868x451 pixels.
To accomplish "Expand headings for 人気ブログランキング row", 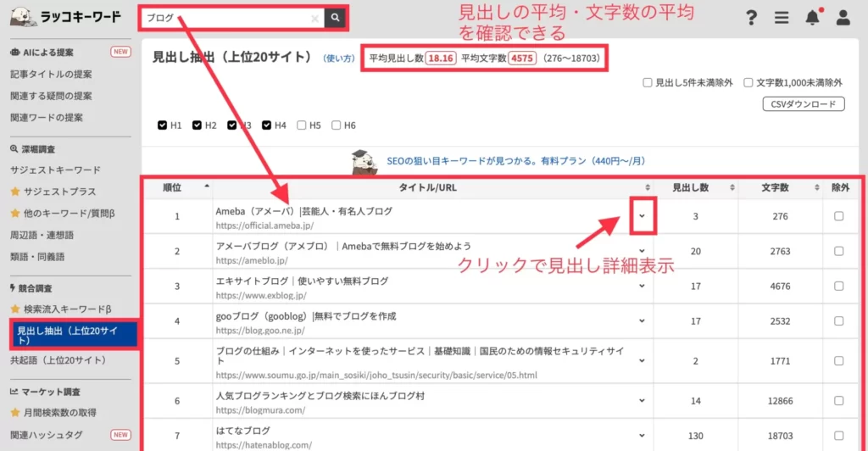I will pos(643,401).
